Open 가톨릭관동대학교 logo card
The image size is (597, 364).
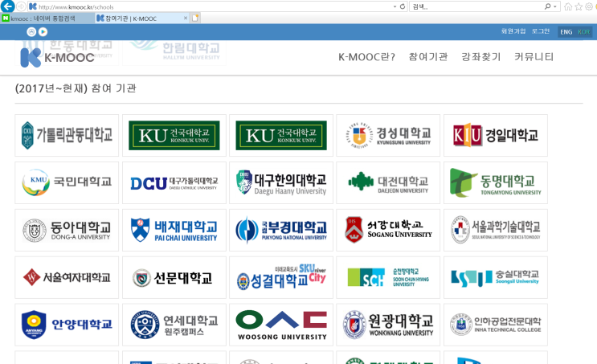tap(67, 135)
